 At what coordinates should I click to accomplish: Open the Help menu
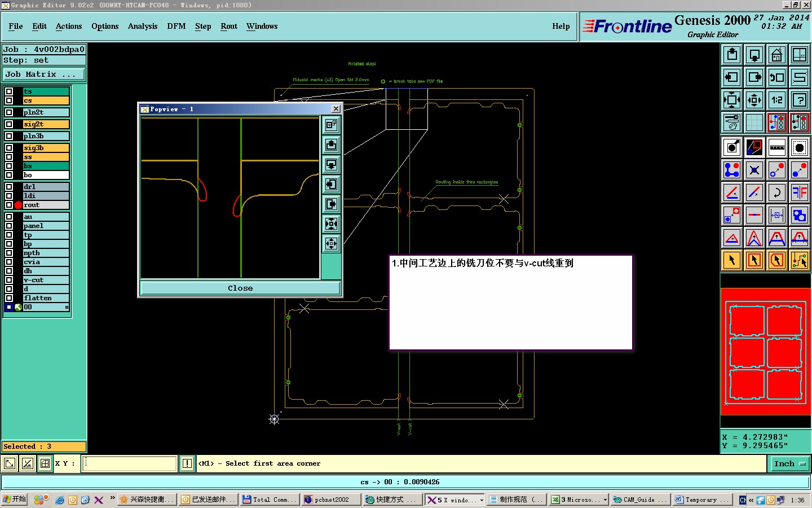click(x=561, y=27)
